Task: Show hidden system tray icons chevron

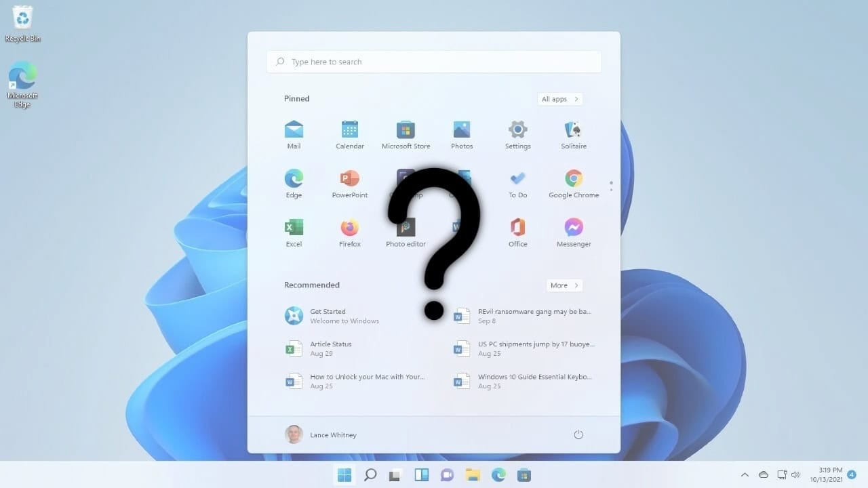Action: [x=745, y=474]
